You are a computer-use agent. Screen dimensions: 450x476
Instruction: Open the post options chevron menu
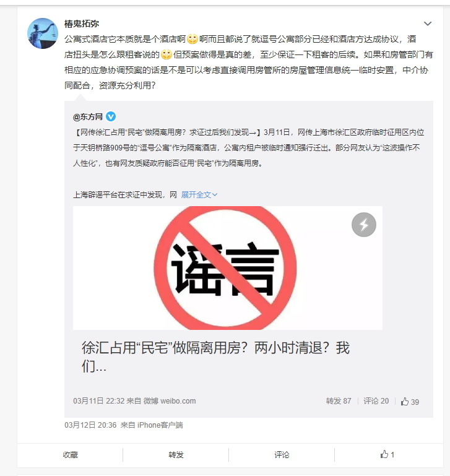[x=428, y=24]
